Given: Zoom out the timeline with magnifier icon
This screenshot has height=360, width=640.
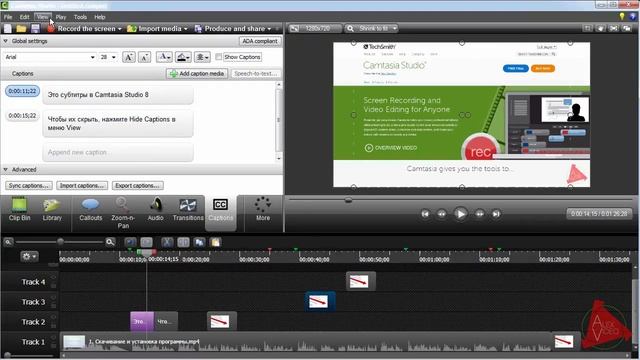Looking at the screenshot, I should pyautogui.click(x=8, y=242).
